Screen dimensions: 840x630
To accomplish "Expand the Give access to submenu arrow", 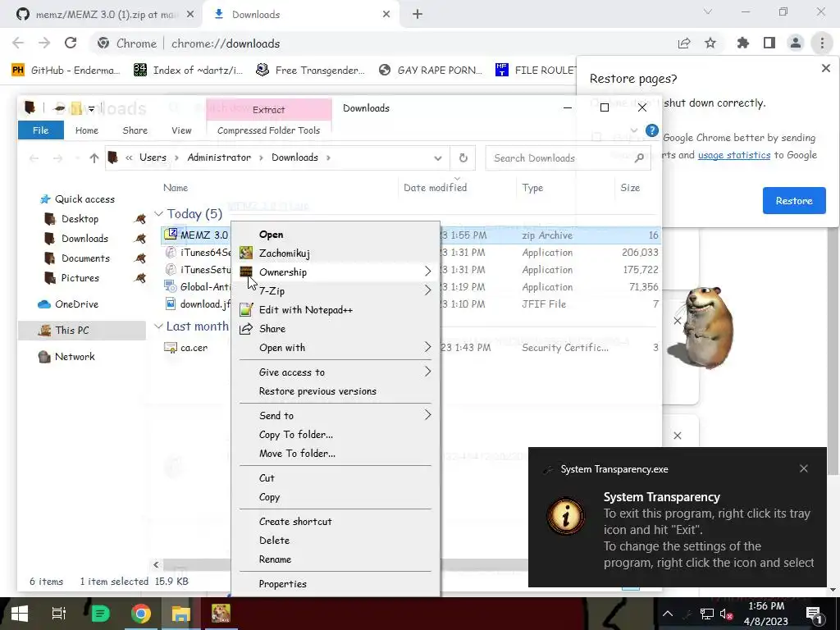I will (x=427, y=372).
